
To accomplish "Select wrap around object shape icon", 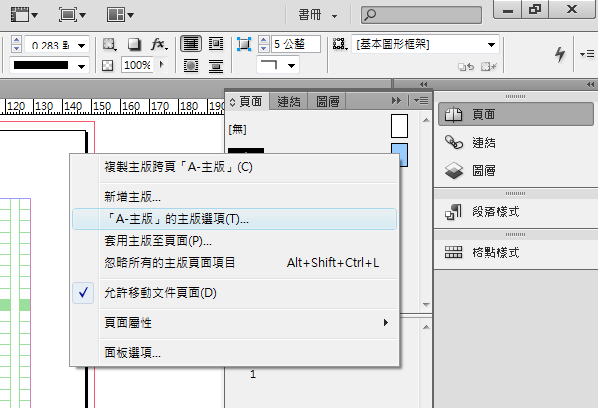I will (x=191, y=66).
